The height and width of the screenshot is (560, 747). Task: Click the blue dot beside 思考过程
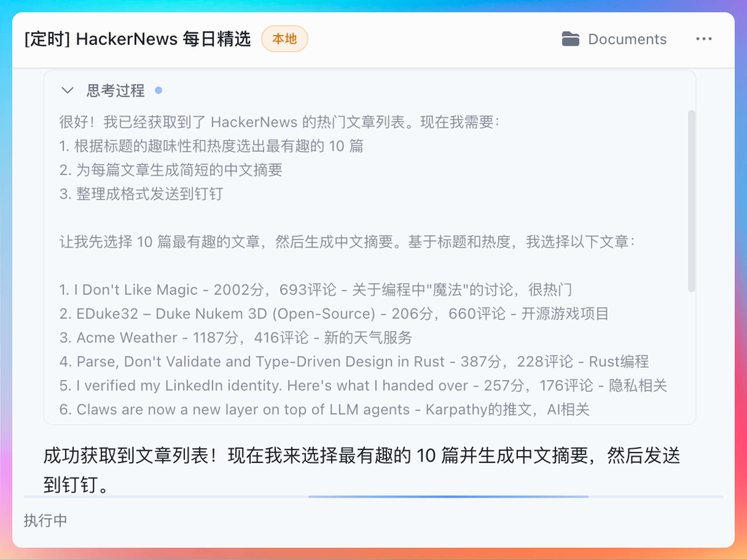click(x=158, y=91)
